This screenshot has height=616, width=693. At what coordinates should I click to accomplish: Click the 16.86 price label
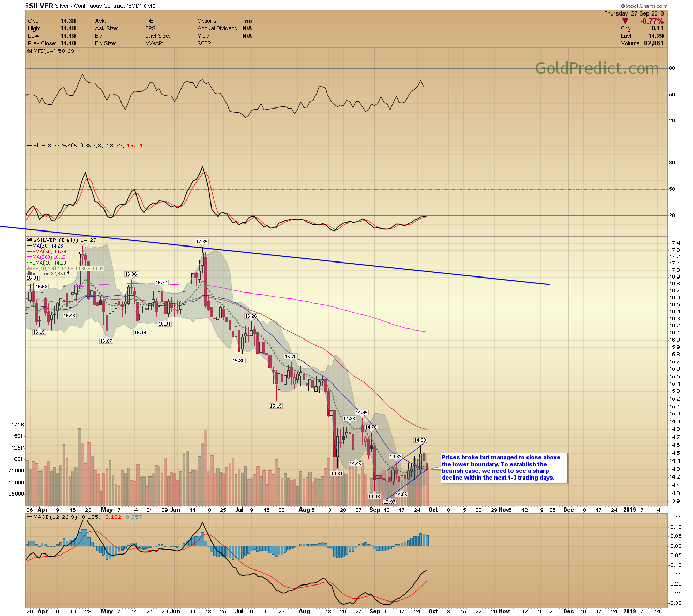pyautogui.click(x=131, y=274)
